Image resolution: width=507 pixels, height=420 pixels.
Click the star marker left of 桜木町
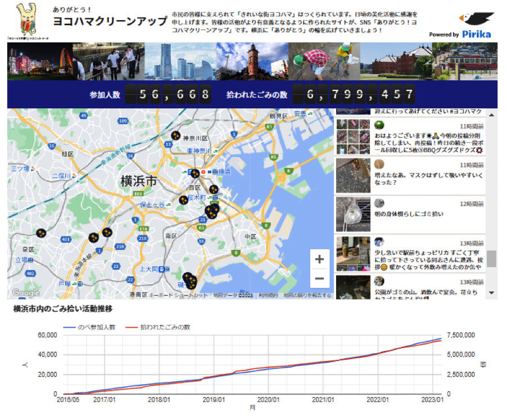[x=183, y=200]
